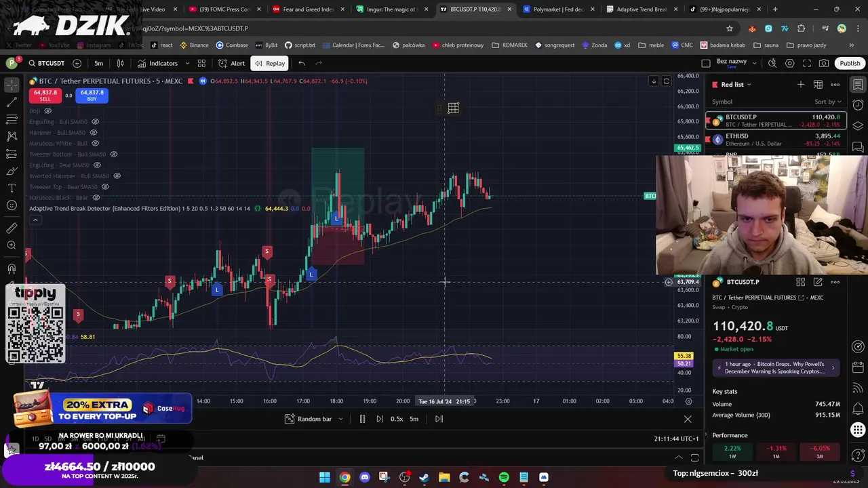
Task: Open the alerts clock panel icon
Action: coord(858,105)
